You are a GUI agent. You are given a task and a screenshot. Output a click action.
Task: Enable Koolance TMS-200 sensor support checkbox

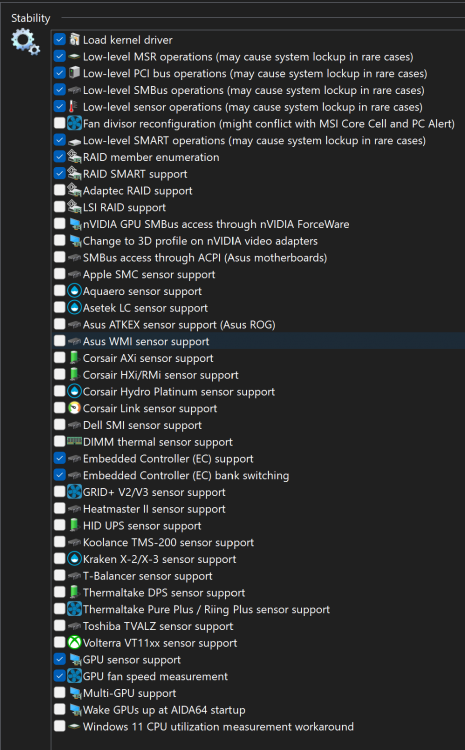click(59, 541)
